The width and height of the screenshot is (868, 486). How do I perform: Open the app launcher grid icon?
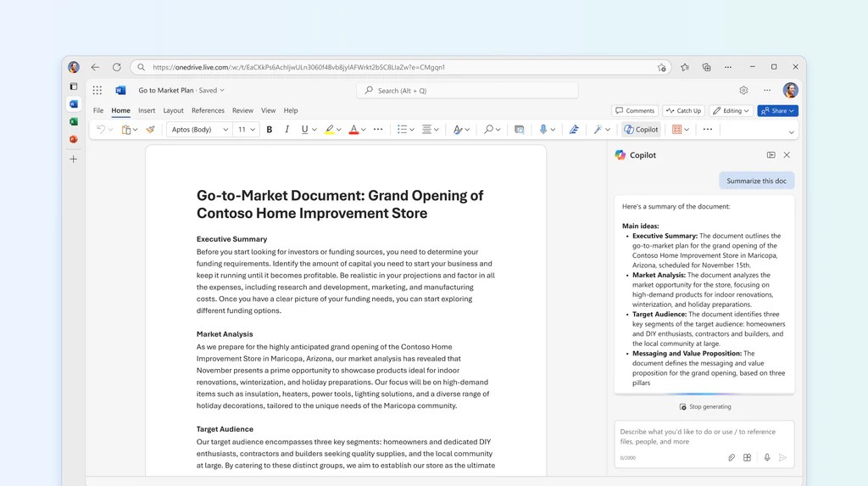pos(97,90)
